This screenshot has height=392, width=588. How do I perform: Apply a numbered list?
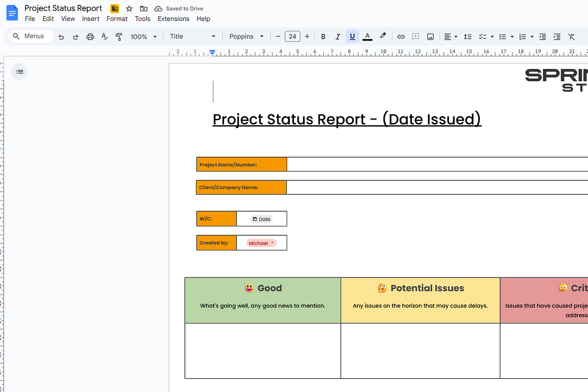(x=522, y=37)
